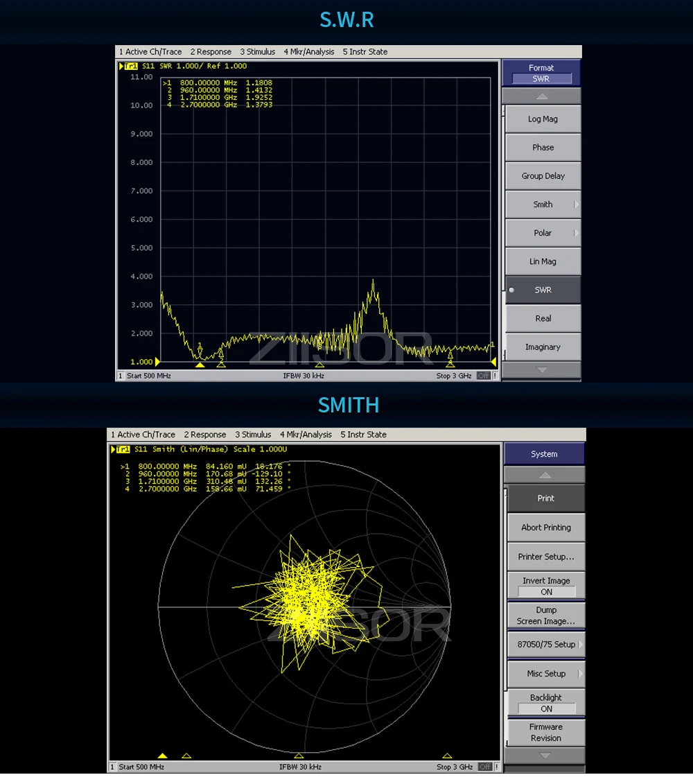Open Mkr/Analysis menu in Smith window
The image size is (693, 784).
coord(306,435)
